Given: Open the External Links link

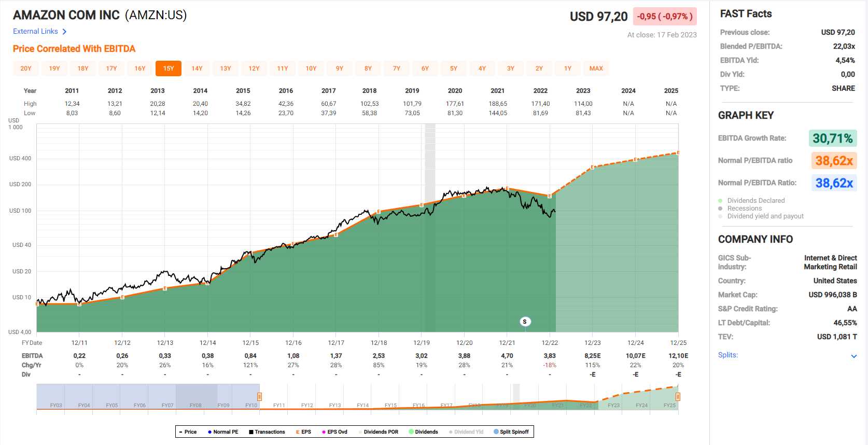Looking at the screenshot, I should pyautogui.click(x=35, y=32).
